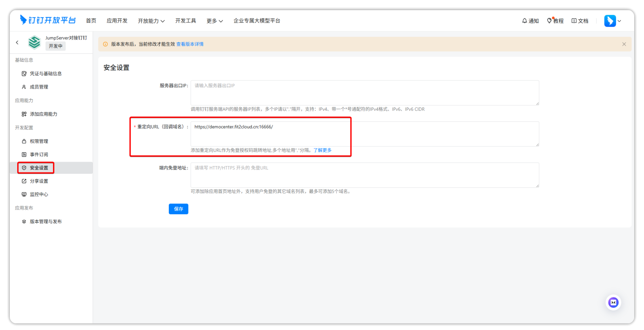Image resolution: width=644 pixels, height=330 pixels.
Task: Click the back arrow beside app name
Action: click(17, 42)
